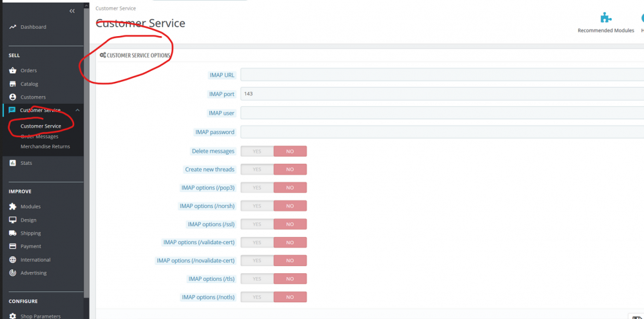Click the Customer Service breadcrumb

116,8
